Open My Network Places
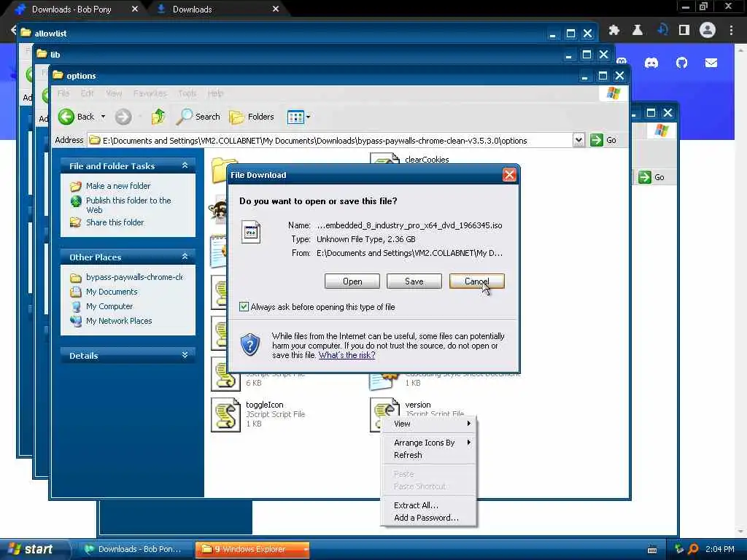747x560 pixels. 119,321
